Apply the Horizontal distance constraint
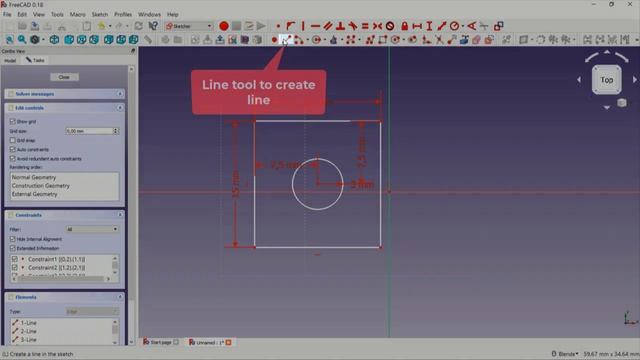 coord(417,26)
